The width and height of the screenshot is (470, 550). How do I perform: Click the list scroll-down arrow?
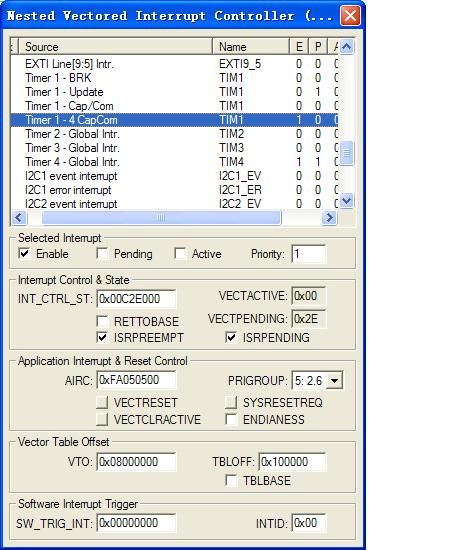(347, 201)
